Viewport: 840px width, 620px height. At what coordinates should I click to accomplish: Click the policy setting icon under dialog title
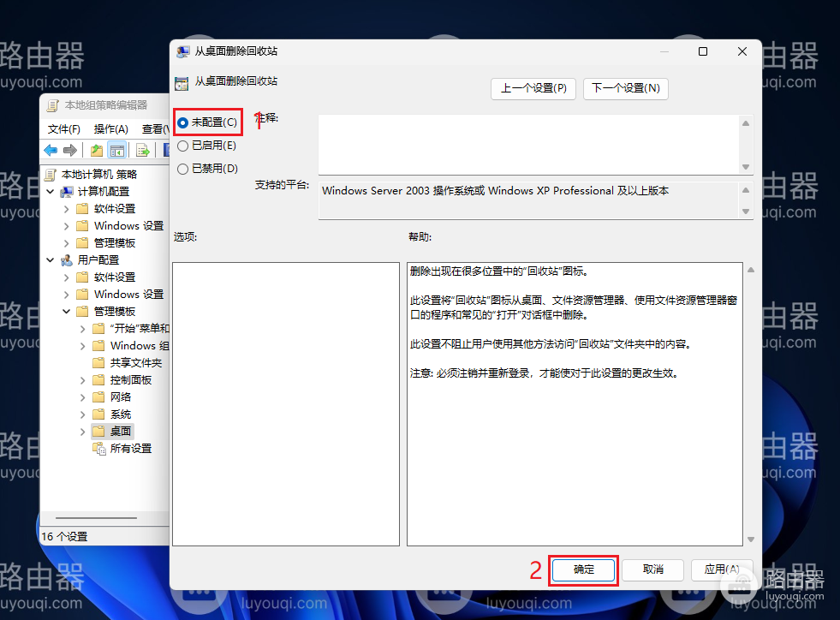coord(182,84)
